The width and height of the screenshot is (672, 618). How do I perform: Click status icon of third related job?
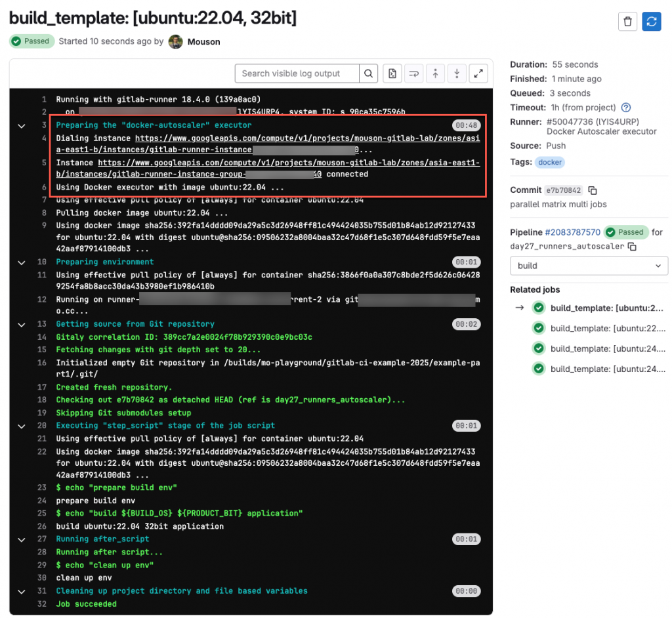coord(539,348)
